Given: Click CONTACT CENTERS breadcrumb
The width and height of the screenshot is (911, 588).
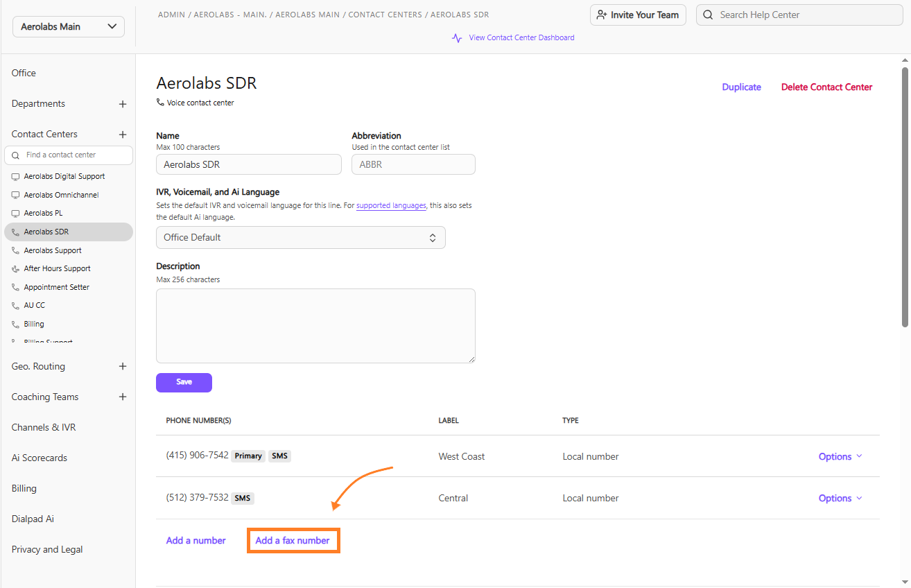Looking at the screenshot, I should pos(385,15).
